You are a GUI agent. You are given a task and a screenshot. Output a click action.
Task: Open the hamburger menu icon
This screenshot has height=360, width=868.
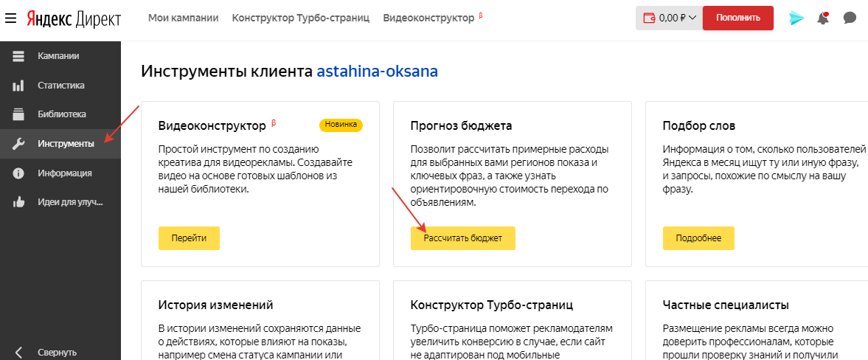[x=10, y=18]
